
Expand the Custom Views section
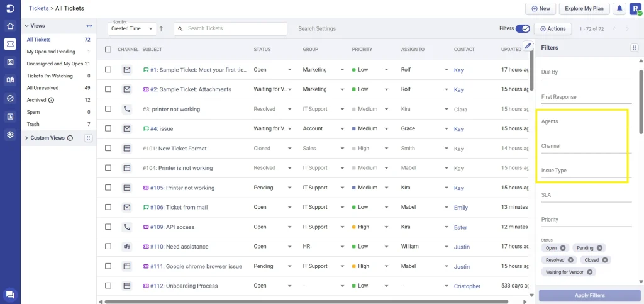(x=26, y=138)
